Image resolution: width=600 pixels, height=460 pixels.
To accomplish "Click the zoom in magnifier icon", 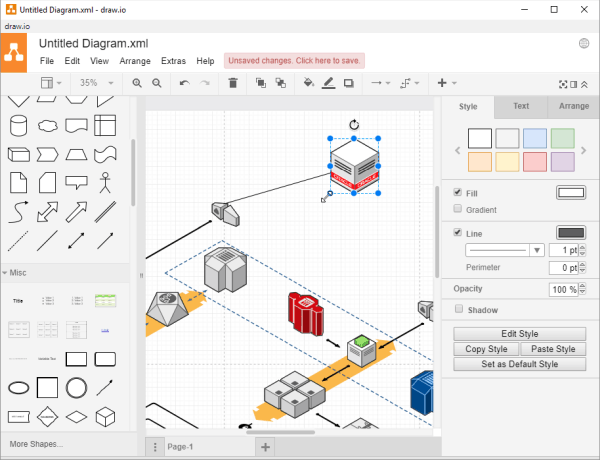I will (x=137, y=83).
